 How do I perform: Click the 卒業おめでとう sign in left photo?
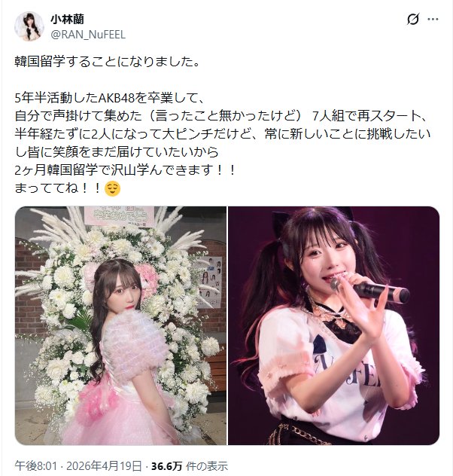[120, 215]
